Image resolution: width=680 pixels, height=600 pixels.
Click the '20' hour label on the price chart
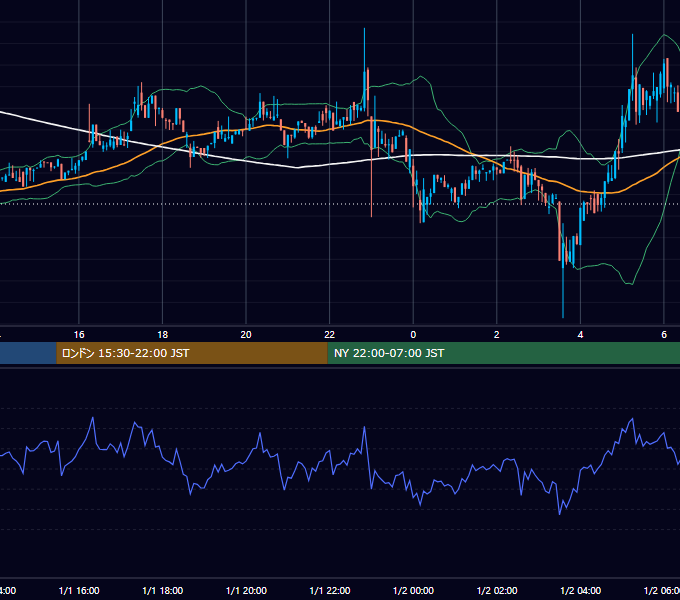(x=246, y=335)
